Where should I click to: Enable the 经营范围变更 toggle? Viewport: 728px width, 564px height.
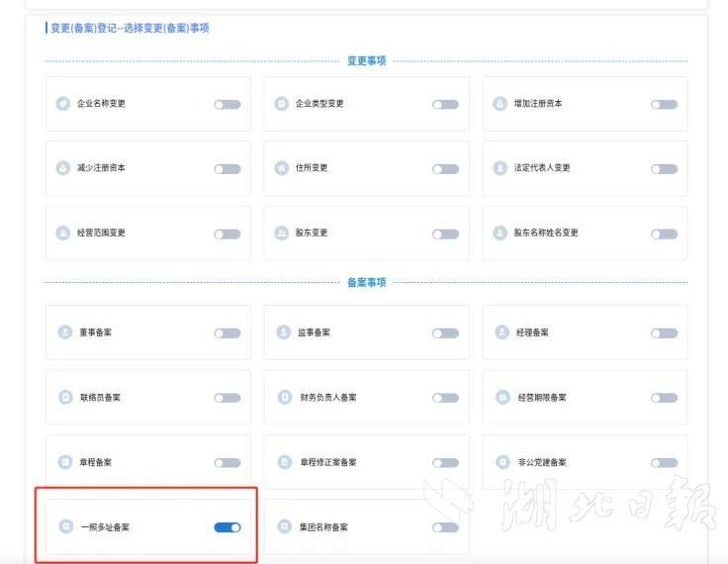click(227, 235)
